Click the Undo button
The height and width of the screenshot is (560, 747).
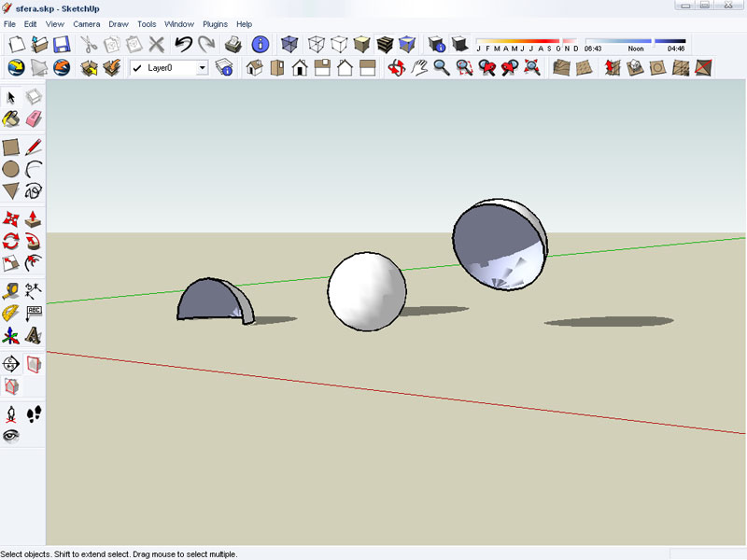pos(184,44)
